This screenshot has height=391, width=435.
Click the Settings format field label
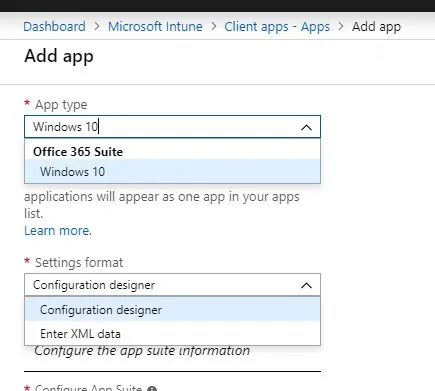[x=79, y=263]
